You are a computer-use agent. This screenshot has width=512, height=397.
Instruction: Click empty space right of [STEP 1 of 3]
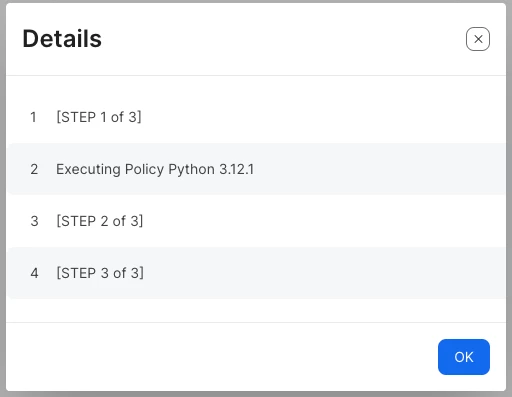click(x=323, y=117)
